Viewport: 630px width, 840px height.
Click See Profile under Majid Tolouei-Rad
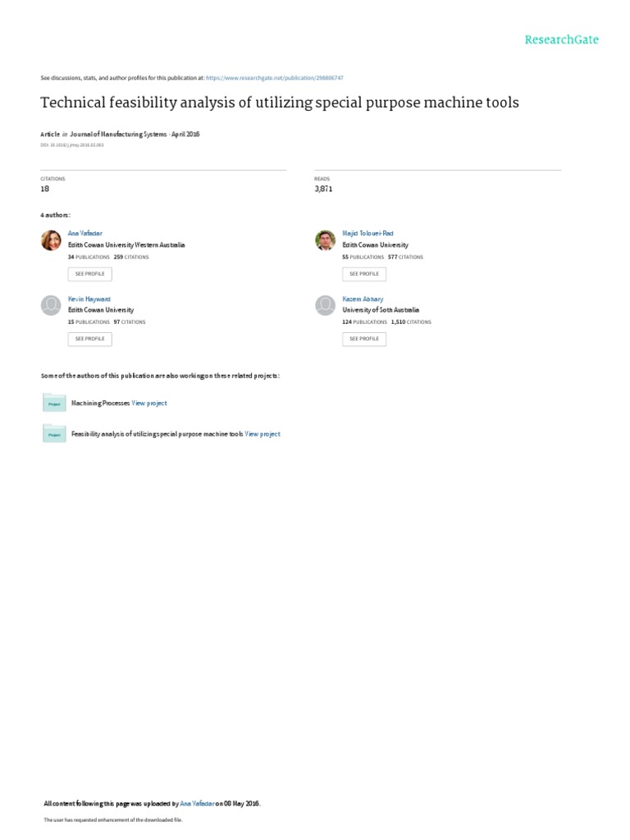(364, 274)
